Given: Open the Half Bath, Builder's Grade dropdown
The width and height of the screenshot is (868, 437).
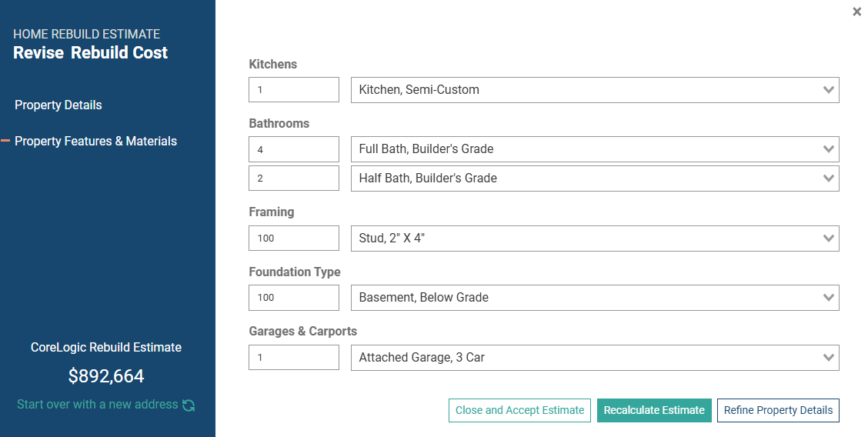Looking at the screenshot, I should point(595,178).
